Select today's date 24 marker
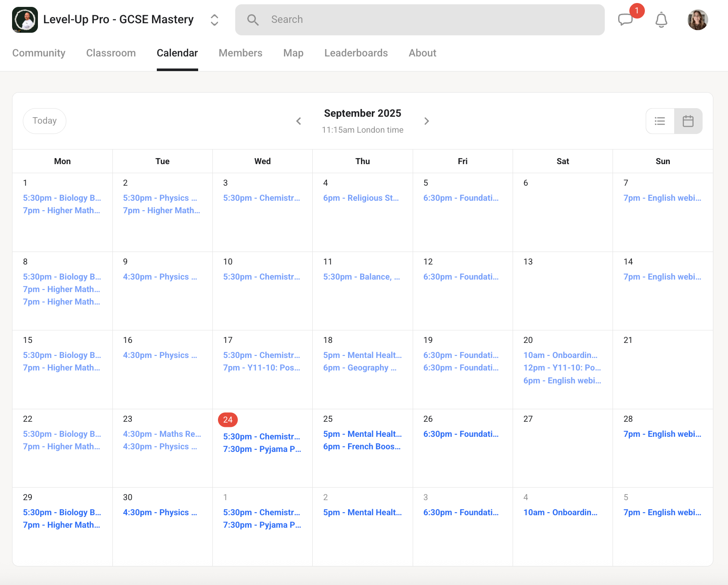Viewport: 728px width, 585px height. 228,420
